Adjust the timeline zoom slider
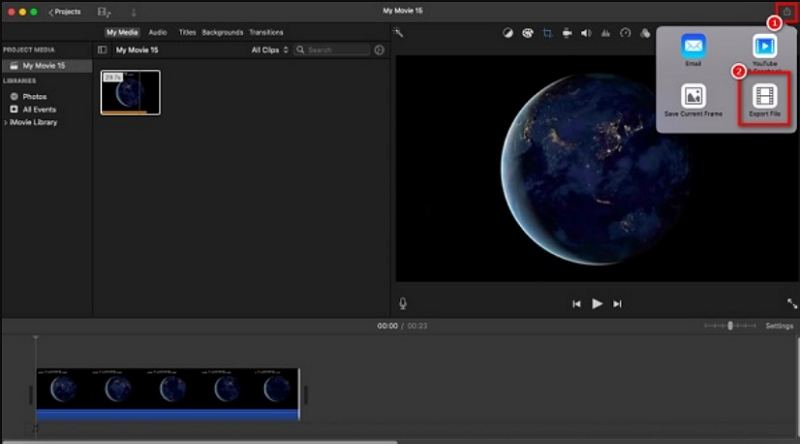 click(x=730, y=326)
